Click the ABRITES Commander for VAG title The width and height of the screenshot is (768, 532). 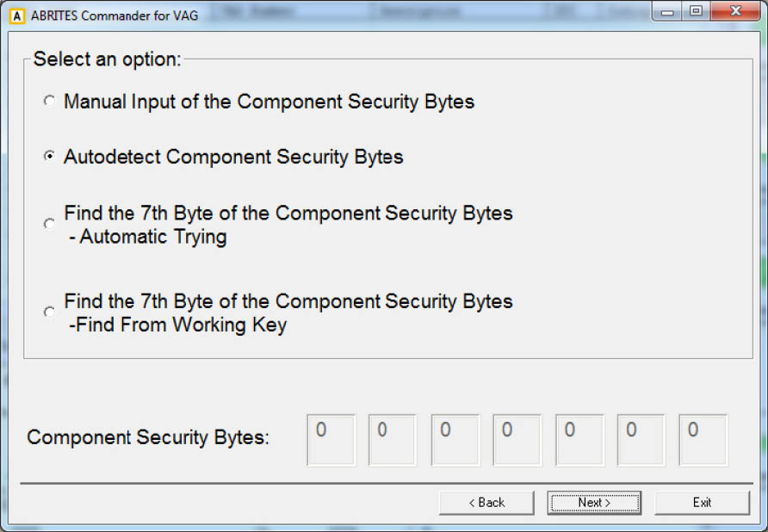115,15
